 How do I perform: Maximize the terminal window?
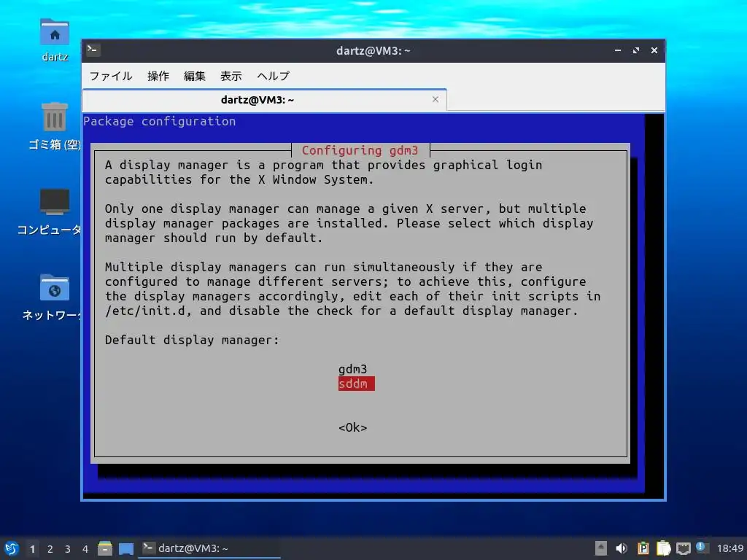[636, 50]
